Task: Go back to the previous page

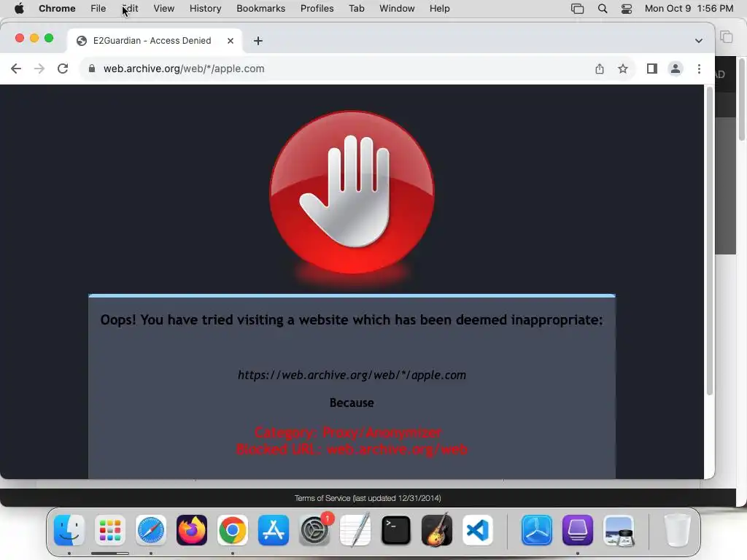Action: 16,69
